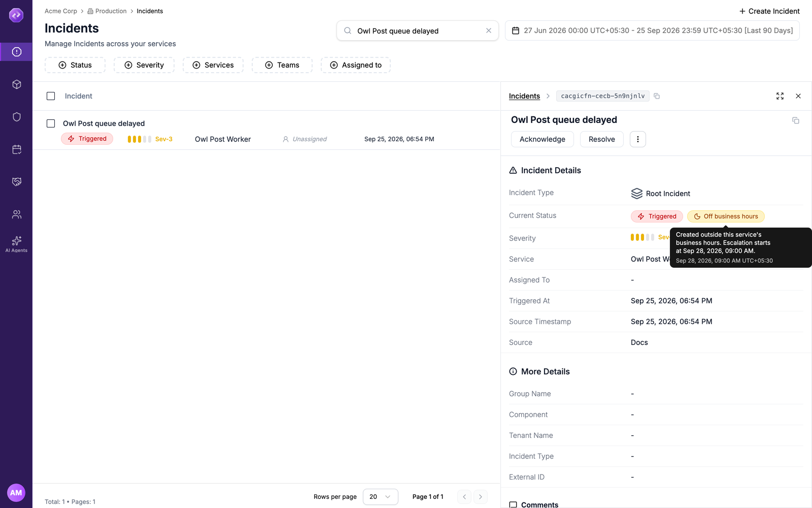This screenshot has height=508, width=812.
Task: Click the search input field
Action: coord(418,30)
